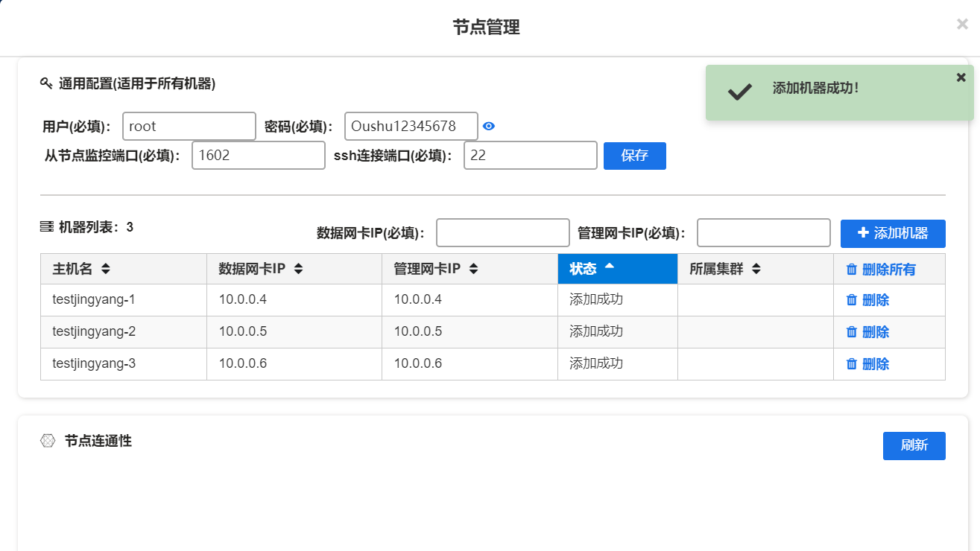This screenshot has height=551, width=980.
Task: Toggle sort order on 状态 column
Action: [x=609, y=268]
